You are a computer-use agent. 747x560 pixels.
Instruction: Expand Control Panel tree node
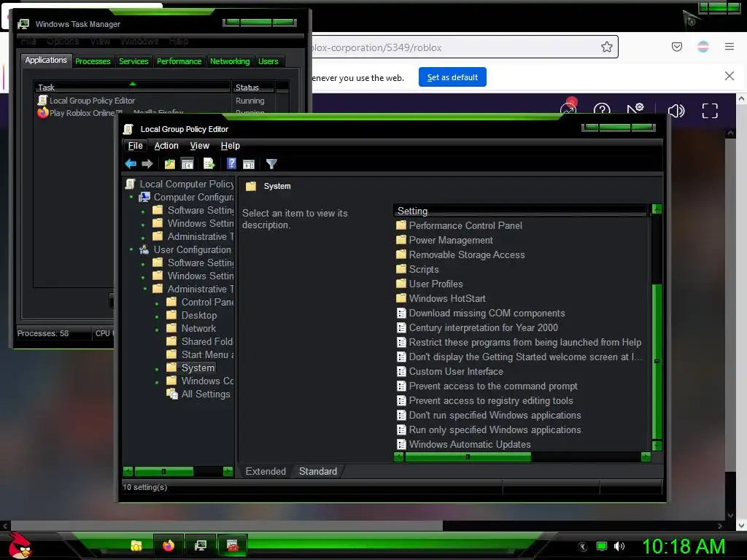click(x=157, y=303)
